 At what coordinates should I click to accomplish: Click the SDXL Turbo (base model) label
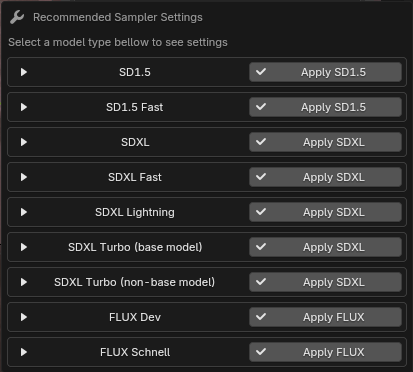coord(135,247)
